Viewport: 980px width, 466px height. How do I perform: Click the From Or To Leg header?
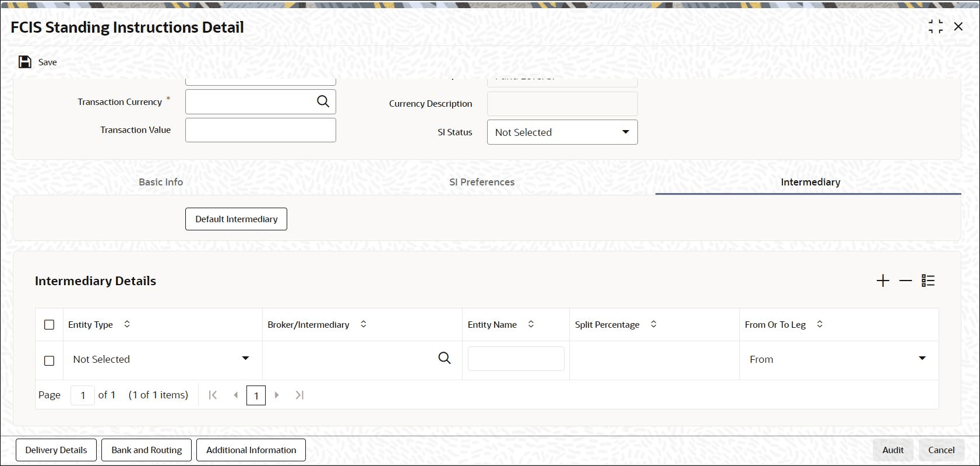(x=775, y=325)
